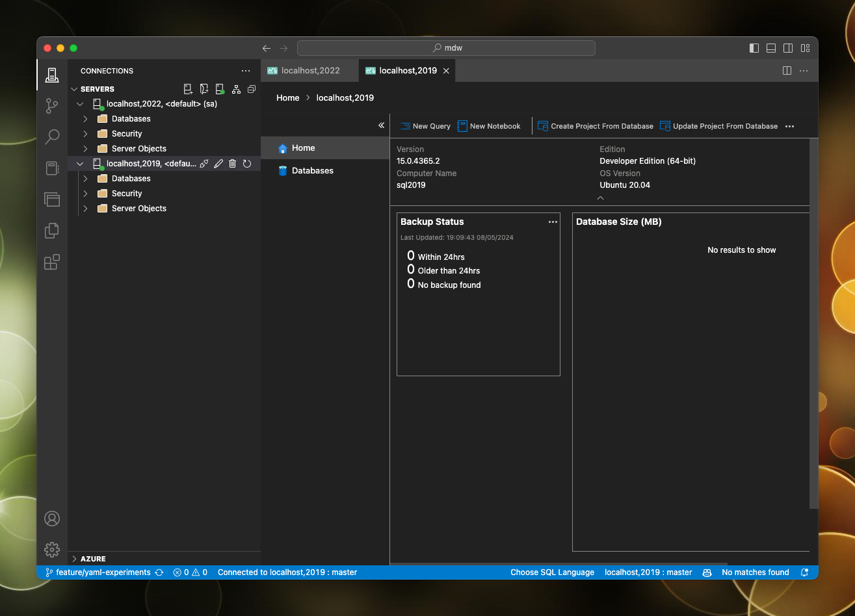The image size is (855, 616).
Task: Open the Extensions view in activity bar
Action: pos(52,262)
